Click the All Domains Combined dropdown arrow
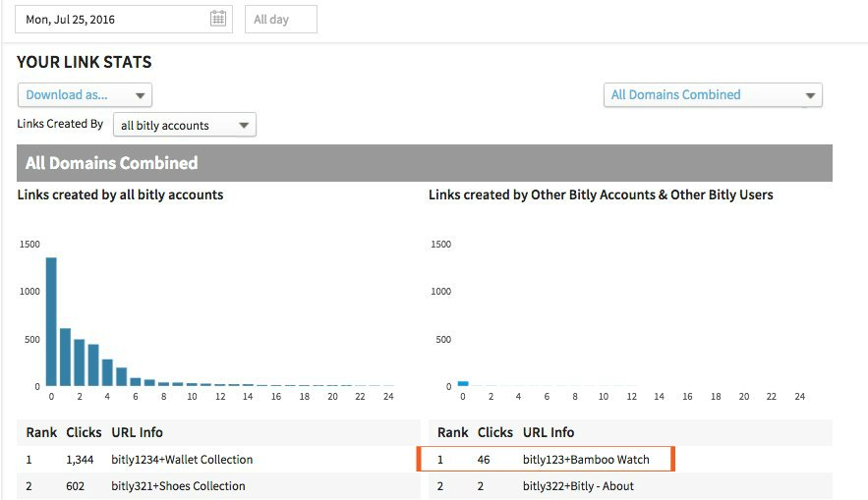868x500 pixels. 810,95
